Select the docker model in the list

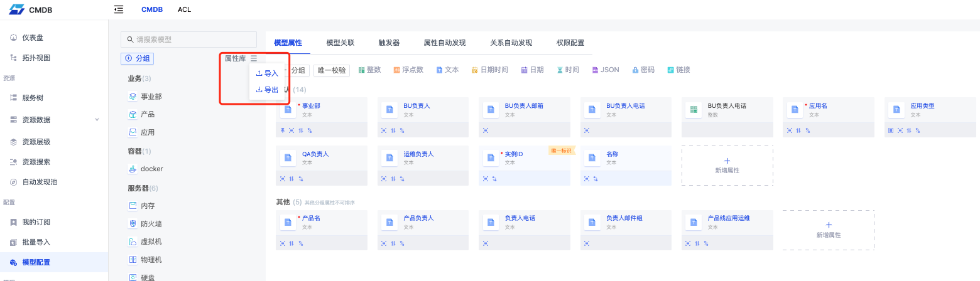(x=151, y=169)
